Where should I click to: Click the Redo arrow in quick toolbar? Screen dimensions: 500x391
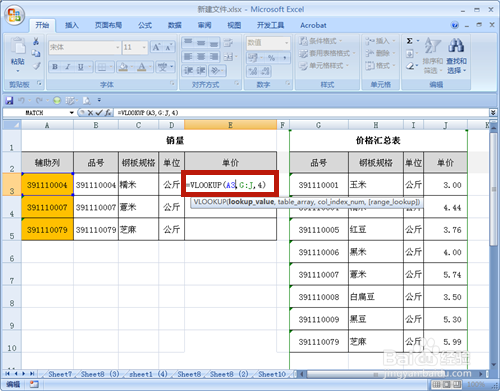(39, 100)
